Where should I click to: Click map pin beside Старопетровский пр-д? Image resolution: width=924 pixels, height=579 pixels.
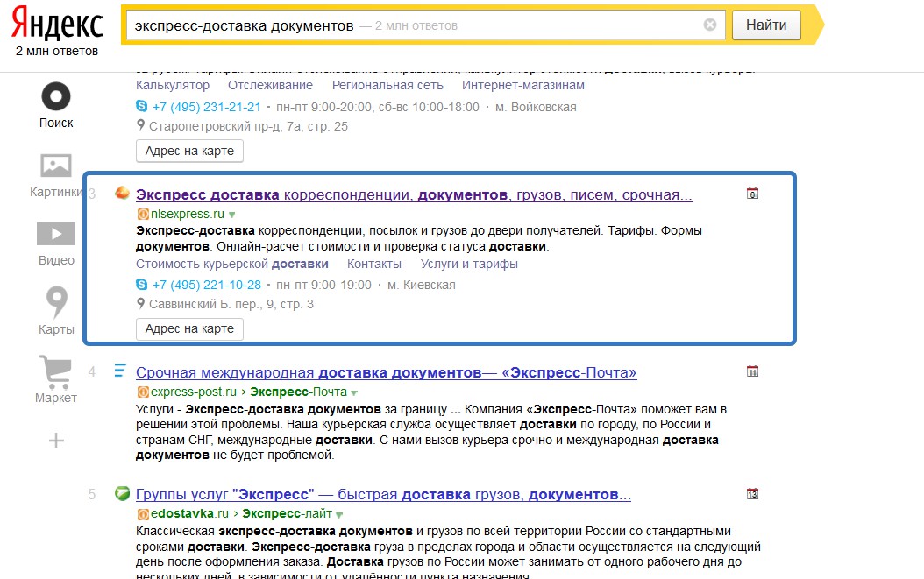(140, 125)
